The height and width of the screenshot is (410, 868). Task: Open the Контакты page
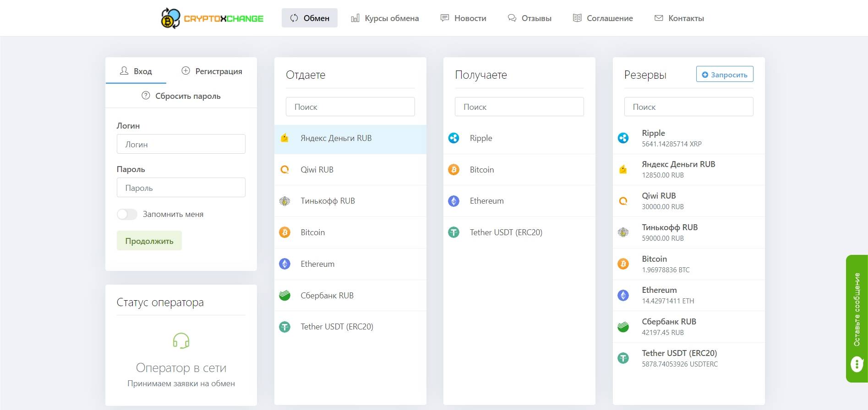click(x=679, y=18)
